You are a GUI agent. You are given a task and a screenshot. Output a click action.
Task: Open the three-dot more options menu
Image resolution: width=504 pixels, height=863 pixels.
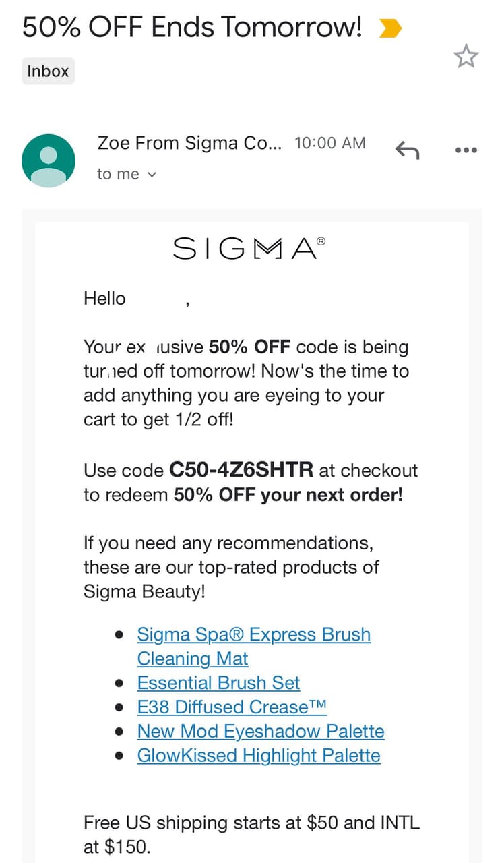[x=466, y=150]
